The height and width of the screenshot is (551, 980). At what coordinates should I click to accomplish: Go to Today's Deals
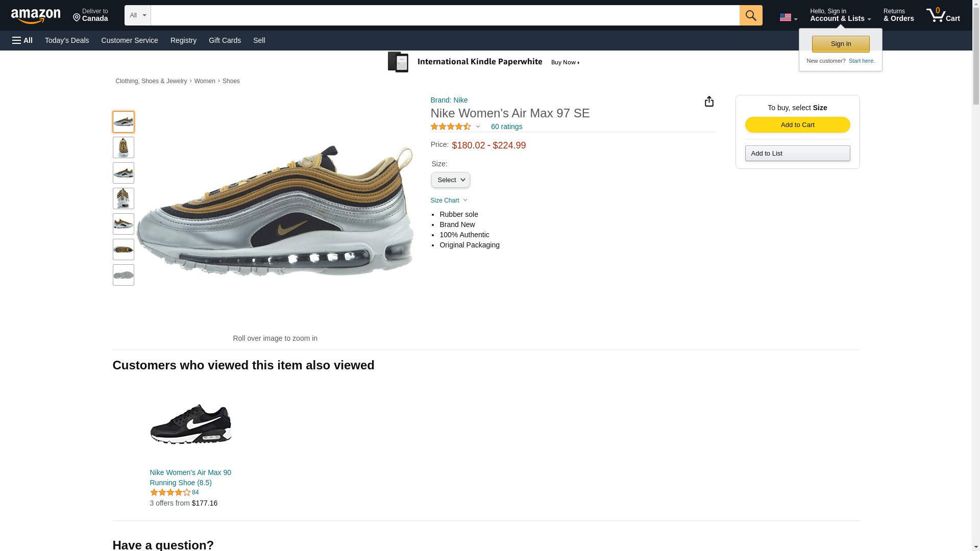[67, 40]
